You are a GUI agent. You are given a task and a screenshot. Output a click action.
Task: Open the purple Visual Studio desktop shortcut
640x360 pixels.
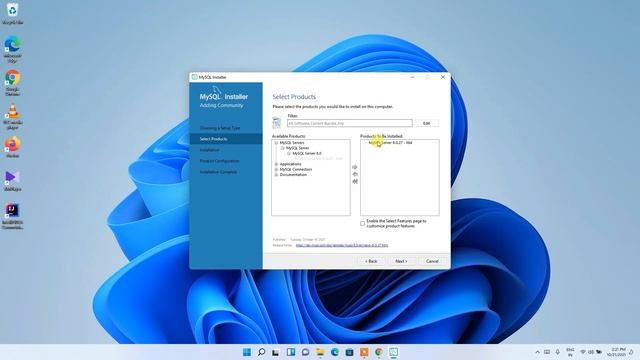[12, 181]
